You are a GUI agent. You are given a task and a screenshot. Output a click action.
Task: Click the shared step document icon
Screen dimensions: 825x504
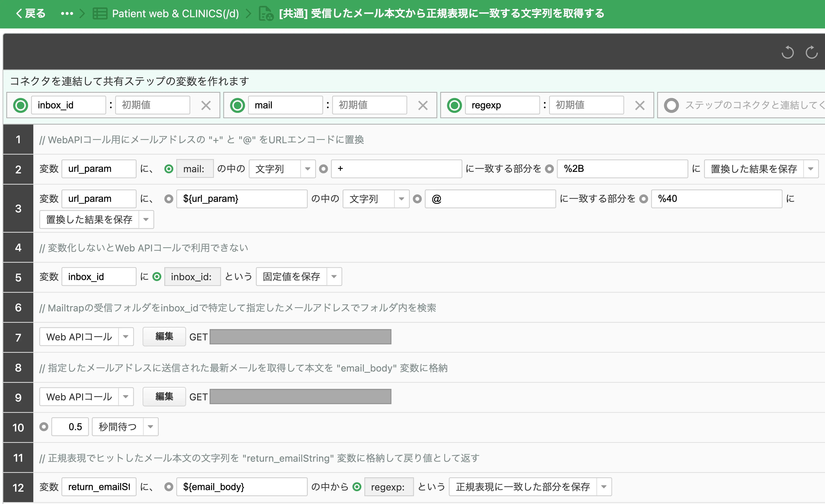tap(266, 13)
